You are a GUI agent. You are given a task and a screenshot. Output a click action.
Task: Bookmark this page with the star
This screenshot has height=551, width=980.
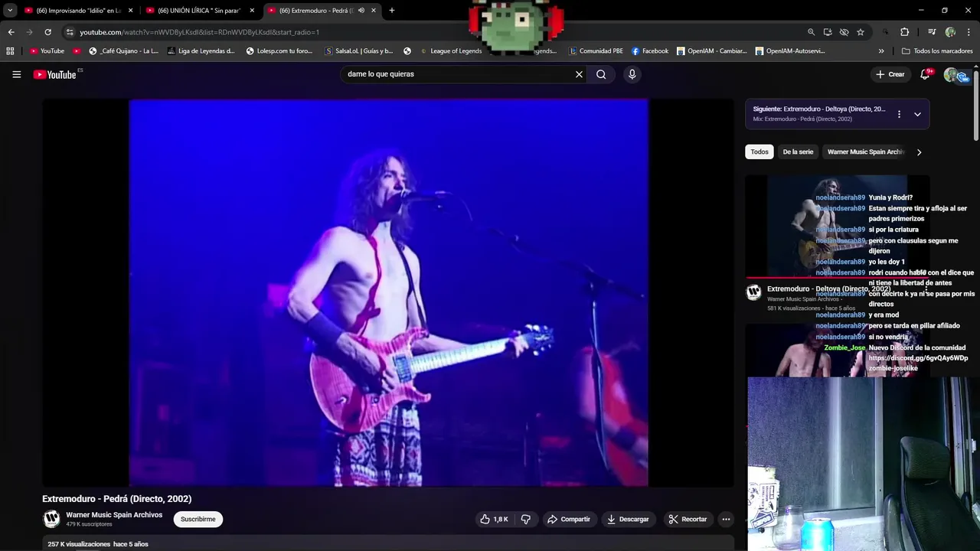click(x=861, y=32)
